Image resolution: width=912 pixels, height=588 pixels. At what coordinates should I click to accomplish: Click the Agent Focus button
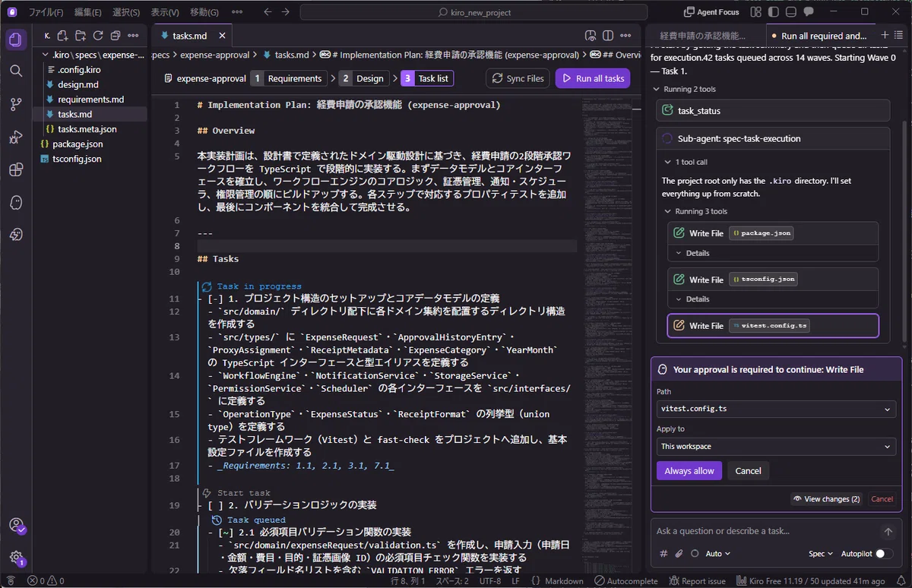click(712, 12)
